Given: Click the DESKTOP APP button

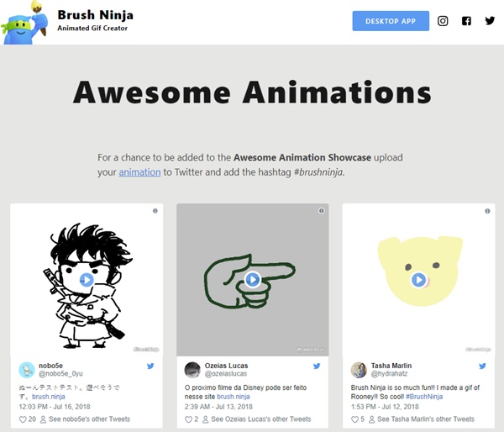Looking at the screenshot, I should [x=391, y=21].
